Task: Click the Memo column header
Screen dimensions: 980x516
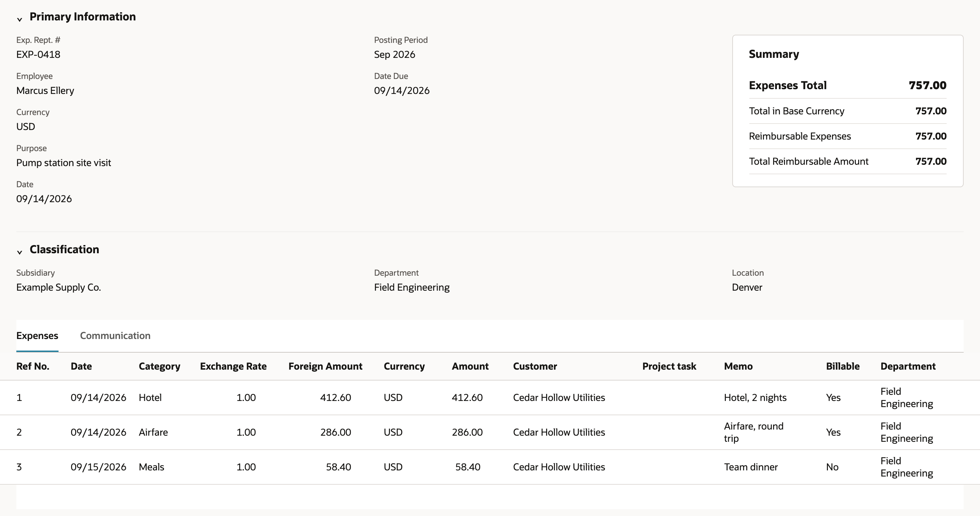Action: coord(738,366)
